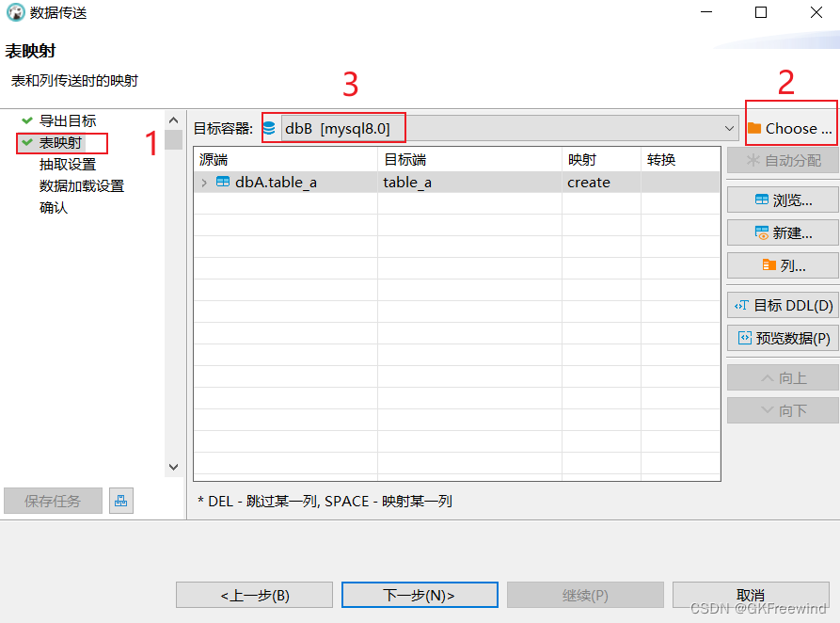Select 抽取设置 step in sidebar

67,165
